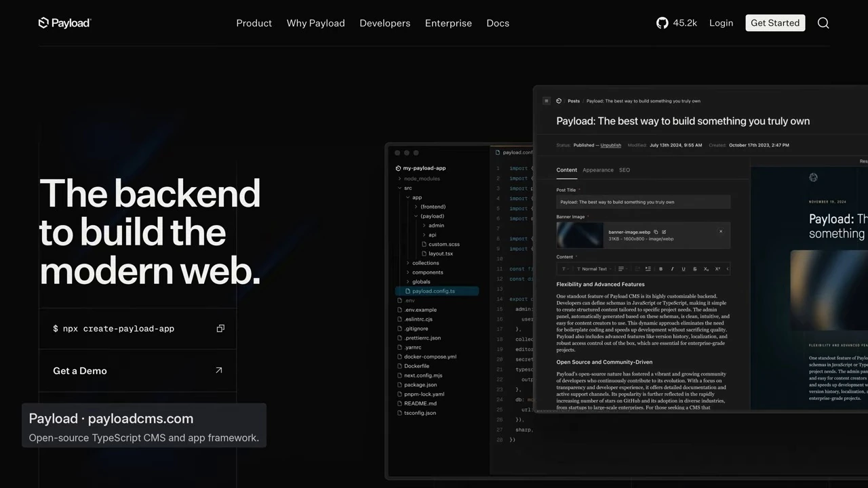The height and width of the screenshot is (488, 868).
Task: Open the Developers menu
Action: click(385, 23)
